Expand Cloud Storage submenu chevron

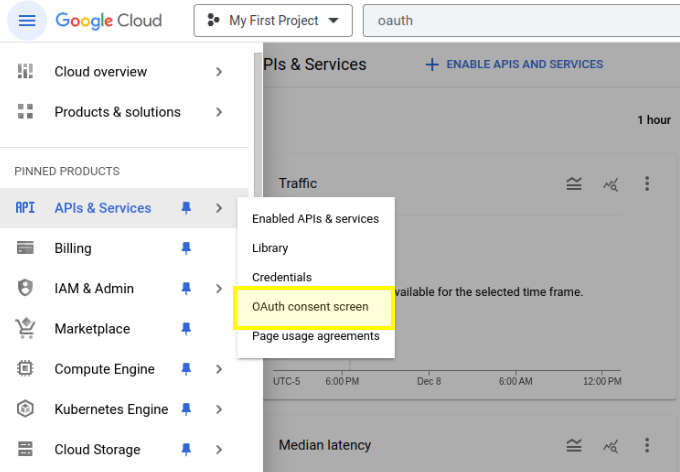click(x=219, y=449)
